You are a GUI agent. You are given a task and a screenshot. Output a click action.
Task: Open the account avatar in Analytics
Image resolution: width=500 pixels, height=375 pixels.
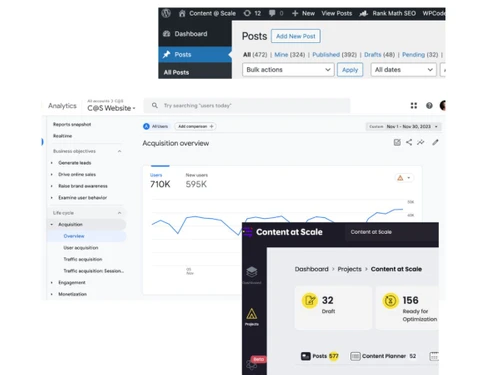pyautogui.click(x=443, y=105)
